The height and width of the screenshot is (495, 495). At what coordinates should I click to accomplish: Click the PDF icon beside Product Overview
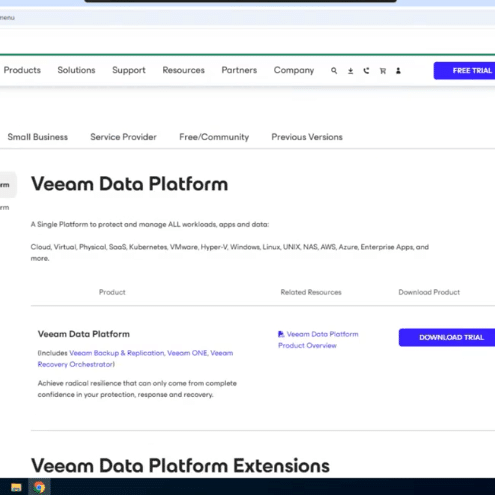281,334
